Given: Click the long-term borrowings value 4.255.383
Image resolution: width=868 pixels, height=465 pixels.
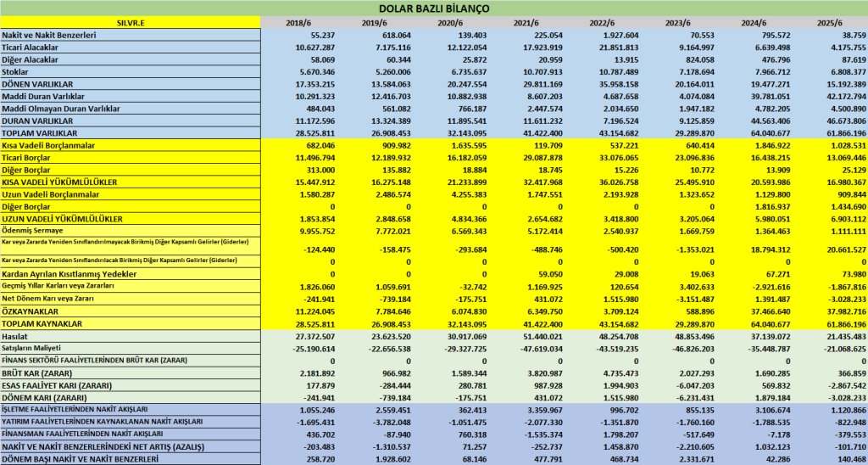Looking at the screenshot, I should [x=467, y=194].
